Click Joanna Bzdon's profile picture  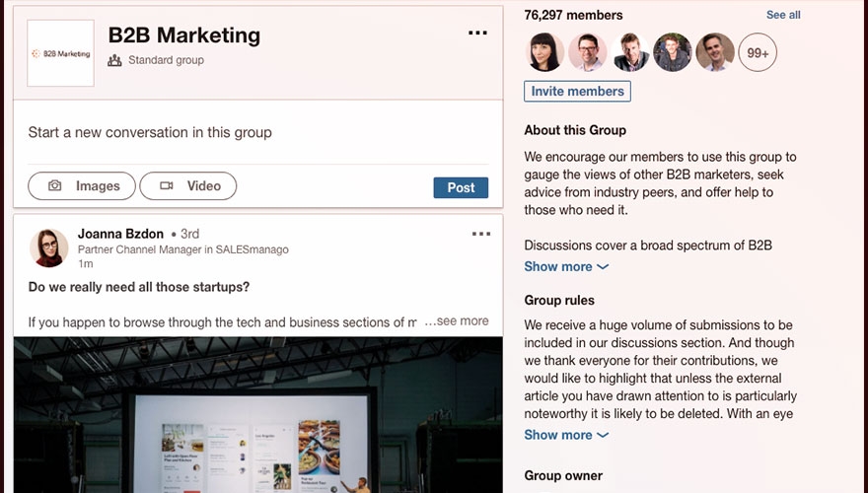click(x=48, y=248)
